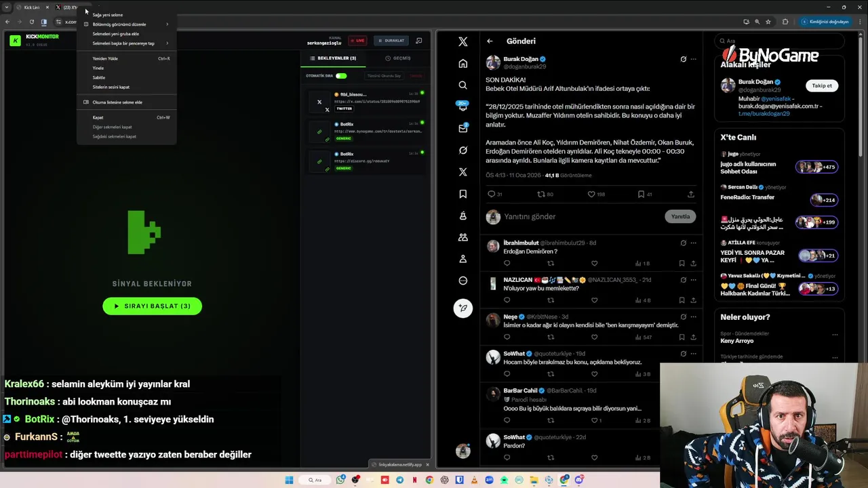The width and height of the screenshot is (868, 488).
Task: Select Yinele in the context menu
Action: [x=126, y=68]
